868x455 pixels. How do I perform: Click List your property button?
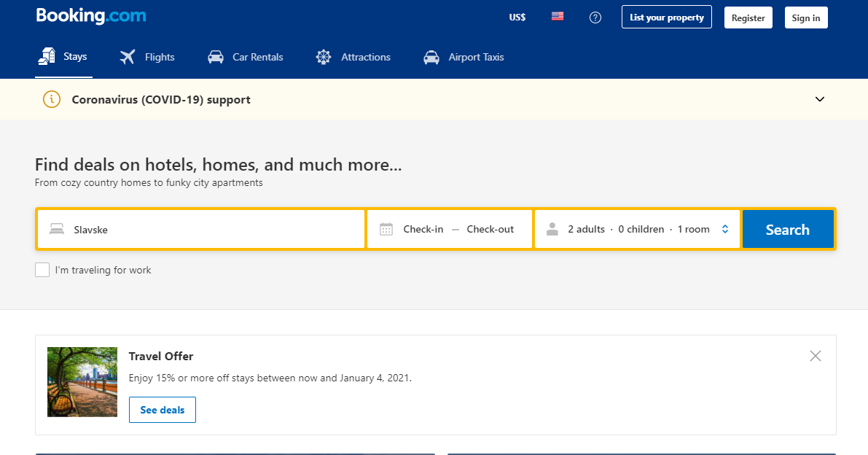(x=667, y=17)
